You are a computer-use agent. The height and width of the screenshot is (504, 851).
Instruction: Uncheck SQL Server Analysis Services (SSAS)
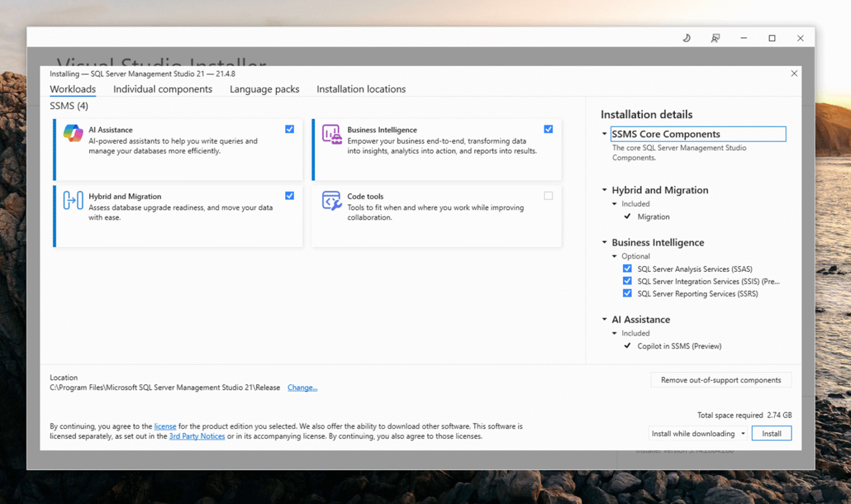coord(627,269)
